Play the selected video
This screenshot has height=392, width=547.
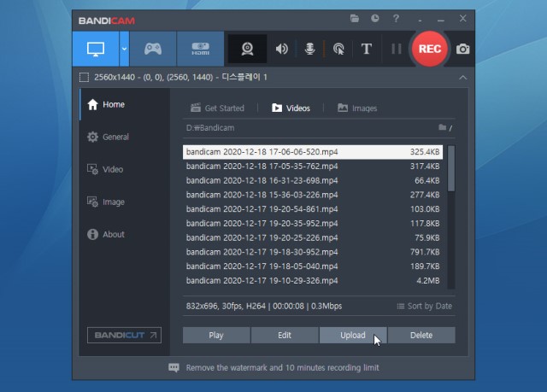click(x=216, y=335)
